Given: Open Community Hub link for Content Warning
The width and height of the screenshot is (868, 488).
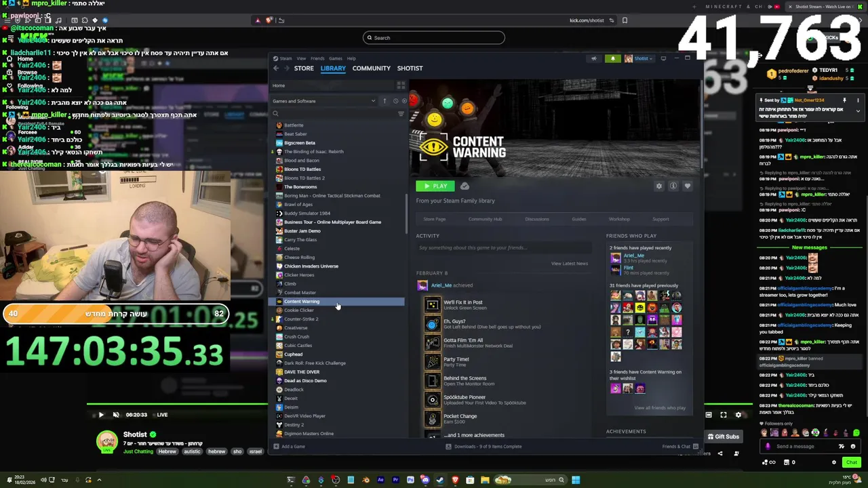Looking at the screenshot, I should [485, 219].
